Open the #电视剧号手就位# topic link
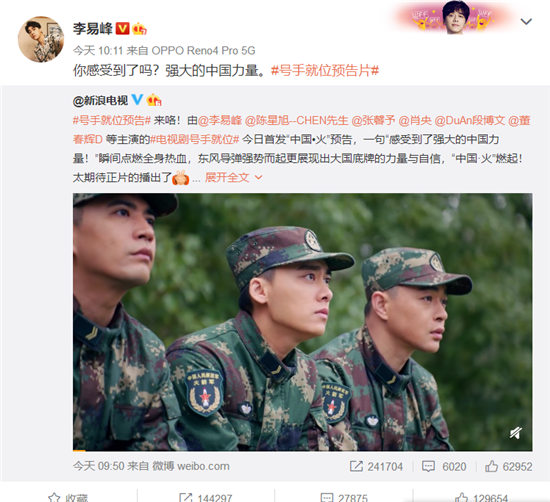 click(x=195, y=140)
